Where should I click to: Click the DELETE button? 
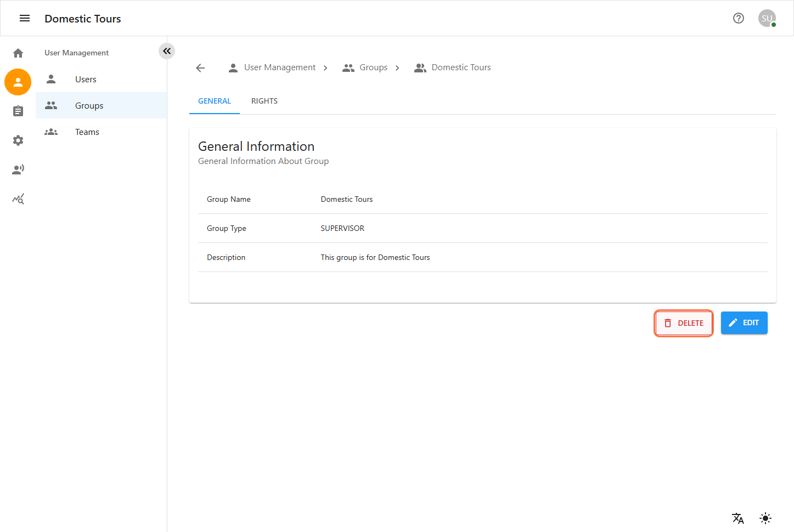684,323
